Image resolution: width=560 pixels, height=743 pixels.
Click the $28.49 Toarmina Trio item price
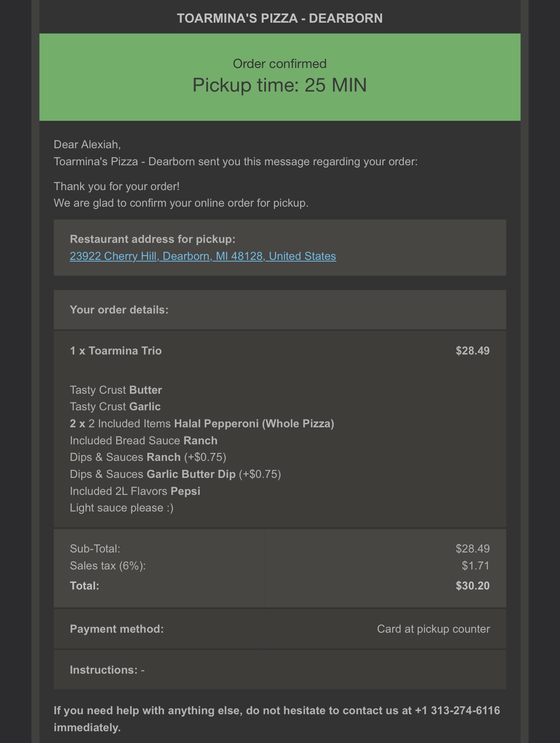pyautogui.click(x=472, y=351)
